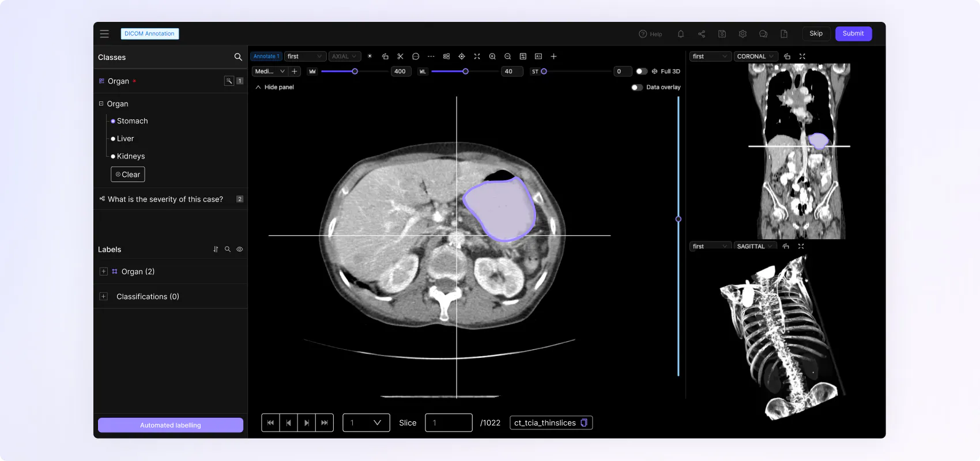Jump to the last slice
The image size is (980, 461).
click(x=325, y=423)
